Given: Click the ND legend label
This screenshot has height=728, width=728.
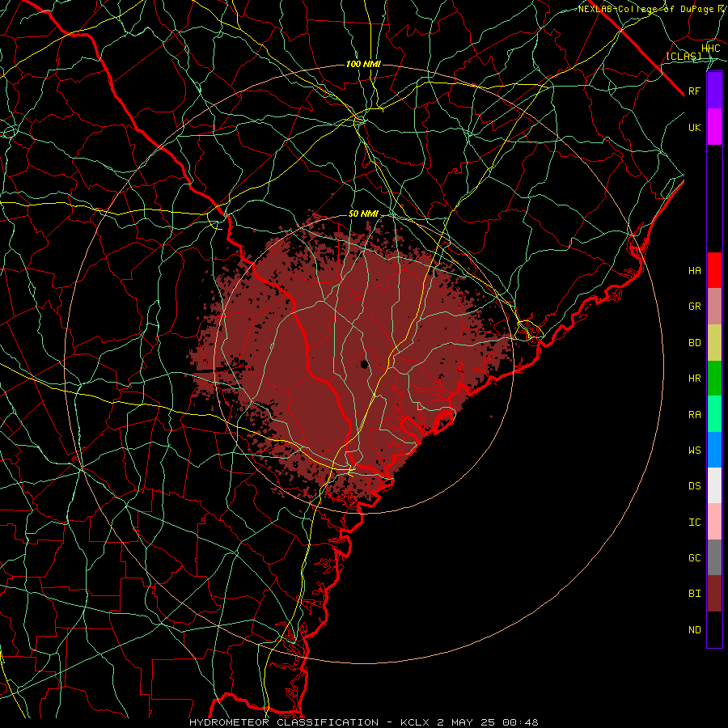Looking at the screenshot, I should click(x=695, y=630).
